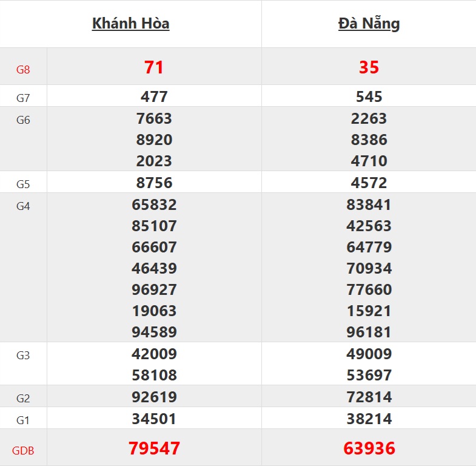Click Khánh Hòa GDB number 79547

tap(154, 448)
